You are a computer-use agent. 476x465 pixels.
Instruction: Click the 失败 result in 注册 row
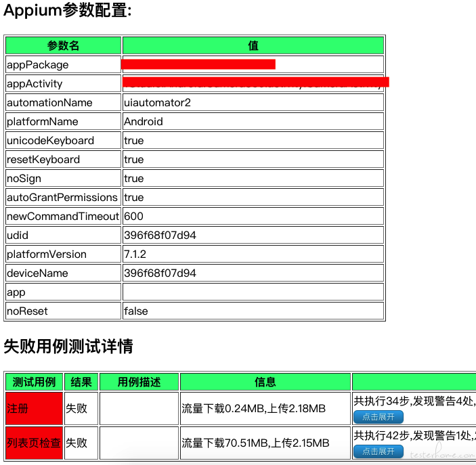click(81, 408)
